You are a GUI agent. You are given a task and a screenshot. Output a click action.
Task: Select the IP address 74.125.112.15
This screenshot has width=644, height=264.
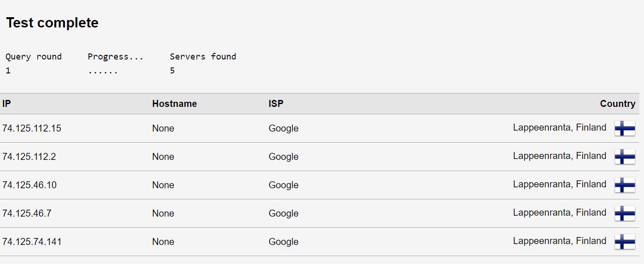32,128
